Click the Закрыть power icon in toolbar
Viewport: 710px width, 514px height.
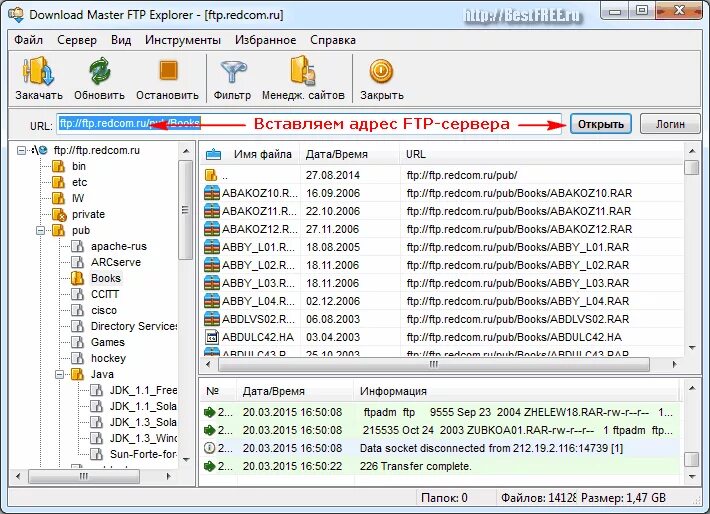point(381,71)
